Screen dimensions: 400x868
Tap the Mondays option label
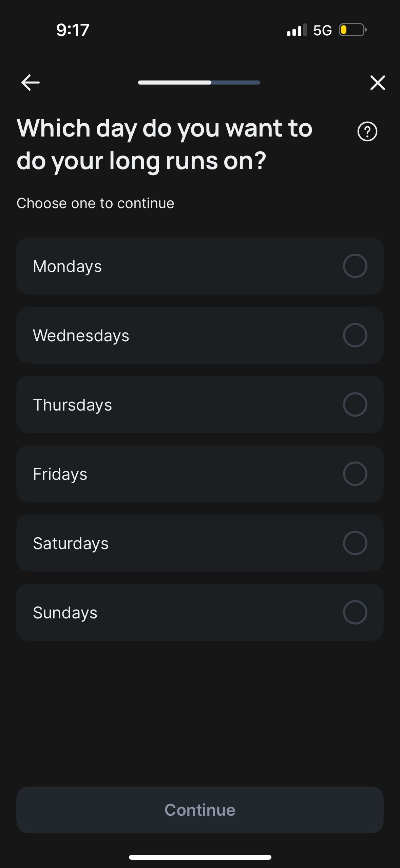pos(67,266)
